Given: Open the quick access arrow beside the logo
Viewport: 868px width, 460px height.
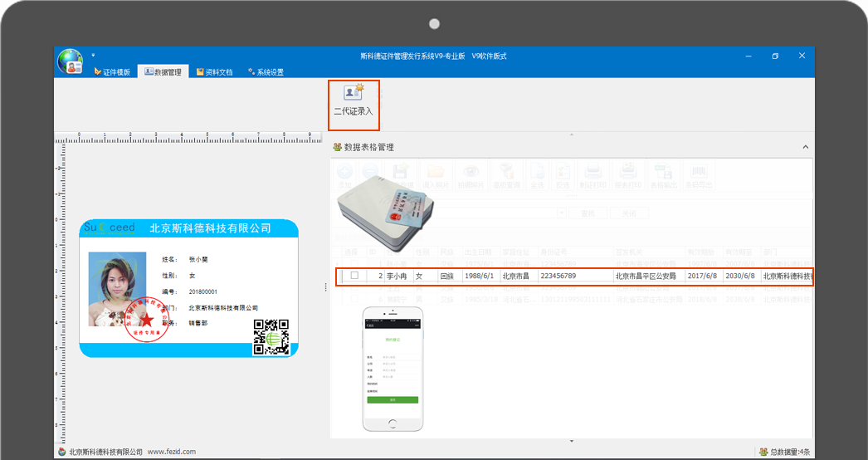Looking at the screenshot, I should coord(93,55).
